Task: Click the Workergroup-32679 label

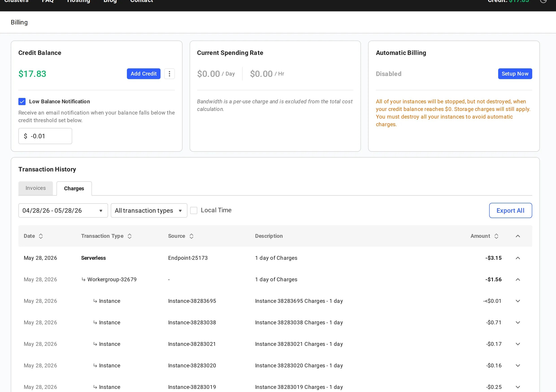Action: (x=112, y=279)
